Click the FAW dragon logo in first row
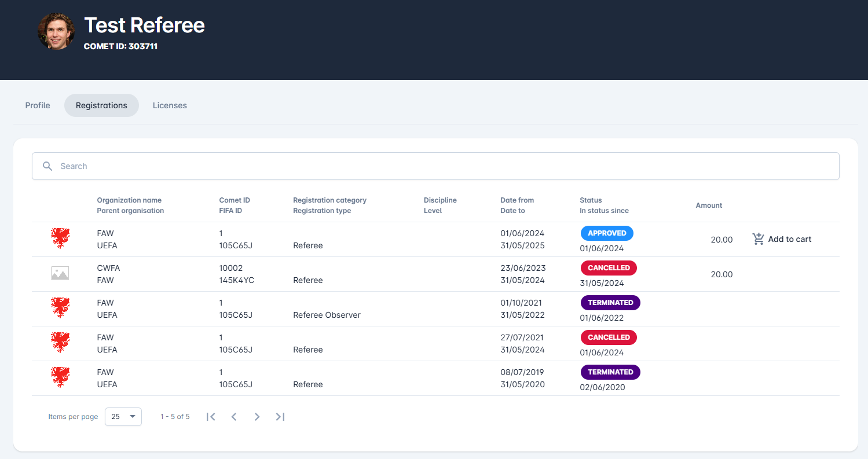Viewport: 868px width, 459px height. pos(60,238)
